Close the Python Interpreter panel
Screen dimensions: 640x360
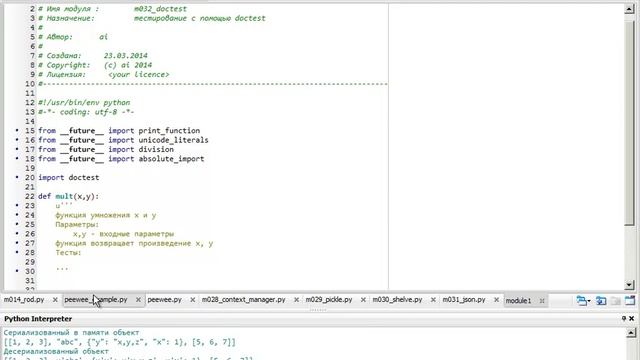click(x=631, y=318)
